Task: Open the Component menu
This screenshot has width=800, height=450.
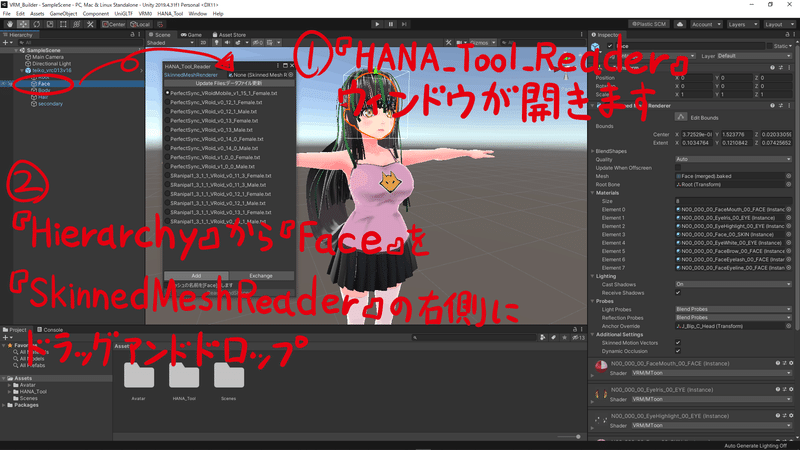Action: pyautogui.click(x=95, y=14)
